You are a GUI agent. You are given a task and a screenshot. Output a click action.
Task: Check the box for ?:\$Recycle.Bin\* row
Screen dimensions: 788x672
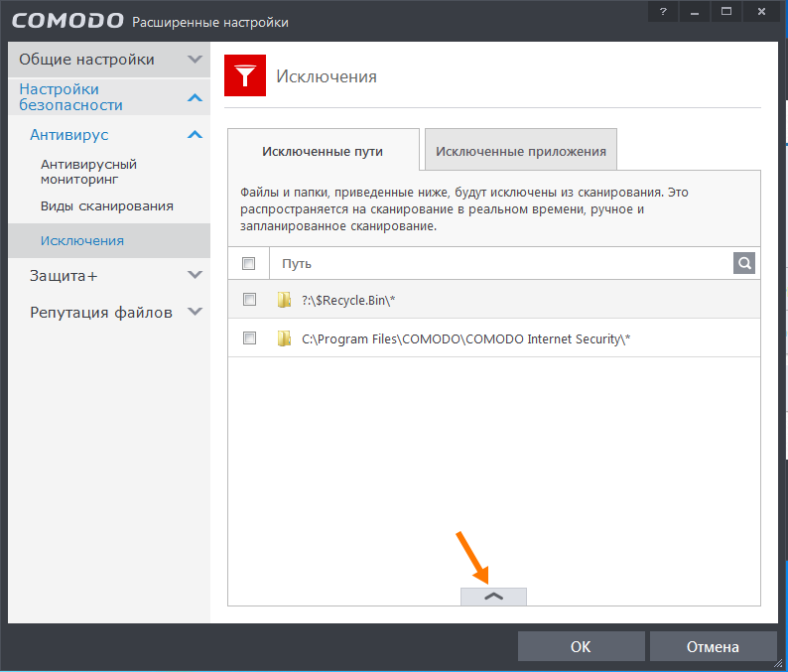point(249,300)
